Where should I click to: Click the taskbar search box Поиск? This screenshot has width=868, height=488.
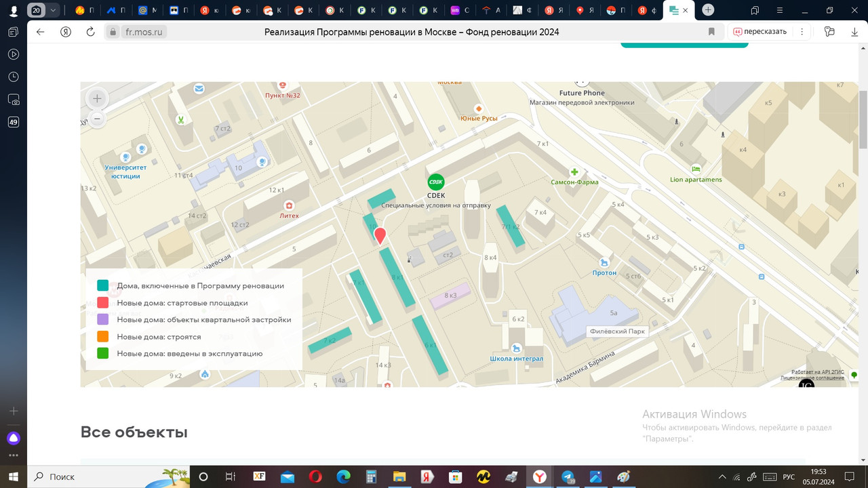(108, 476)
